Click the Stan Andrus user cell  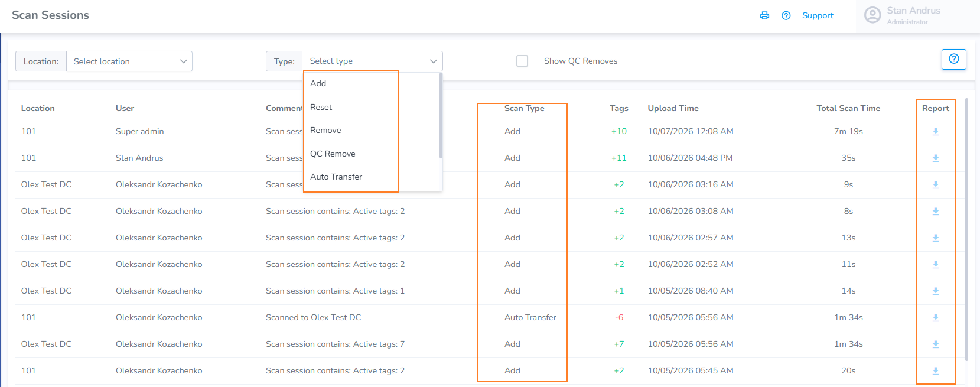pos(139,158)
